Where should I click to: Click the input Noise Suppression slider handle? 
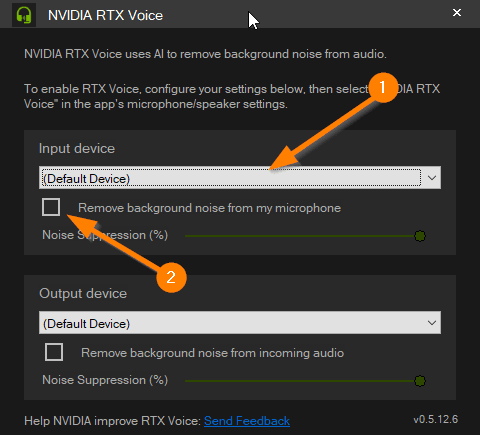click(420, 236)
